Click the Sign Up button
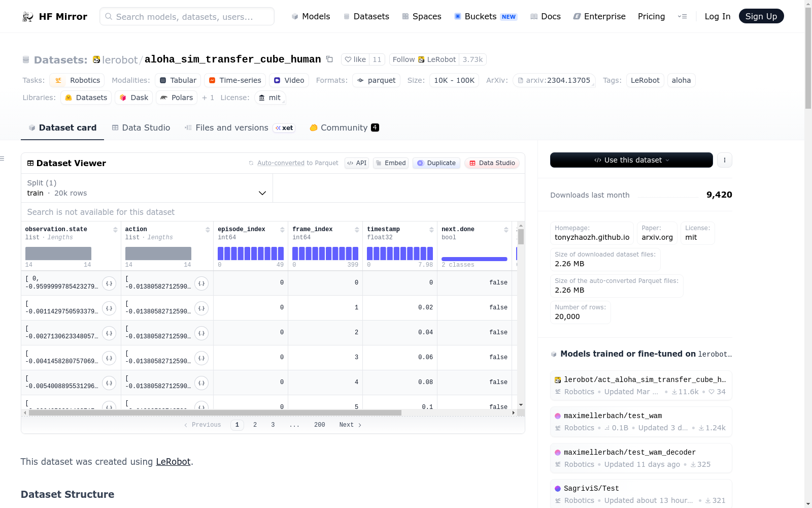The width and height of the screenshot is (812, 508). 761,16
